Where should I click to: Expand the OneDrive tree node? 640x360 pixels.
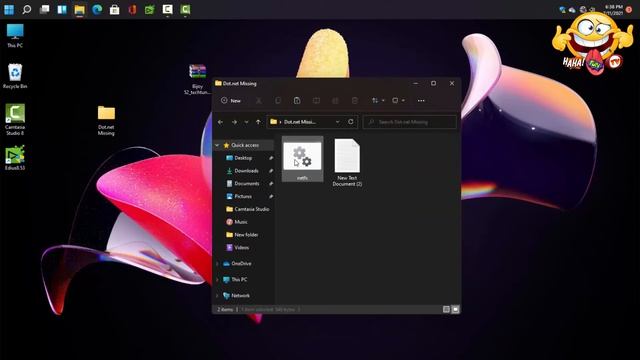217,264
